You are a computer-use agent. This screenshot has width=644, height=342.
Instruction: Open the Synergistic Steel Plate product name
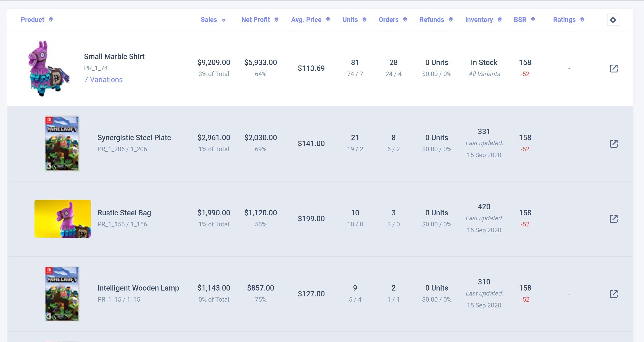[x=134, y=137]
